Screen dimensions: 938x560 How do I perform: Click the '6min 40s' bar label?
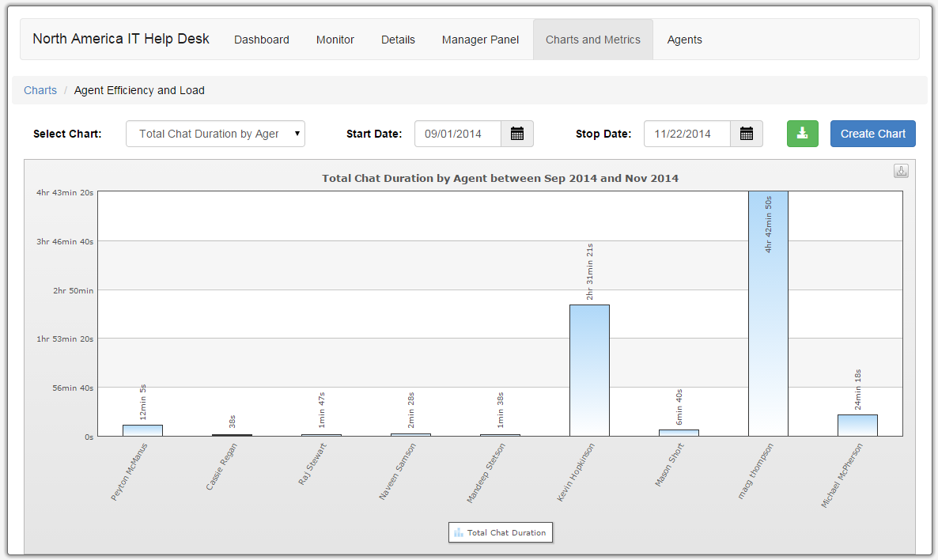point(679,407)
